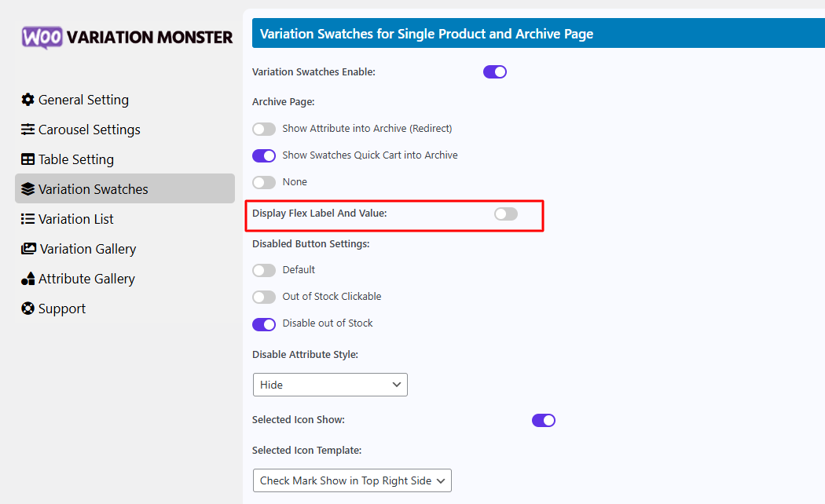Click the Support lifebuoy icon
The height and width of the screenshot is (504, 825).
pyautogui.click(x=28, y=309)
